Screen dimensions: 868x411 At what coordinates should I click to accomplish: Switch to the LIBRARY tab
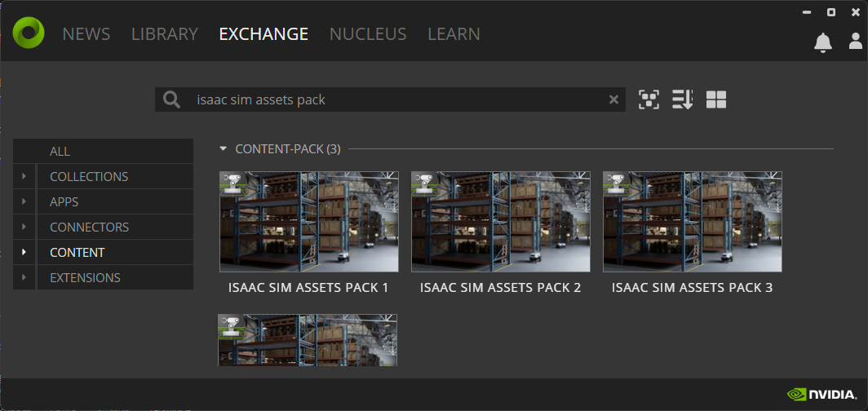coord(165,34)
